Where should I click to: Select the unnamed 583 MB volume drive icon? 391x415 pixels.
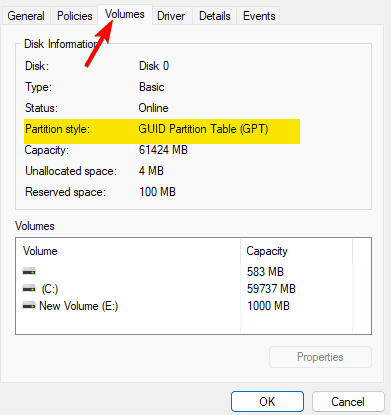point(29,271)
